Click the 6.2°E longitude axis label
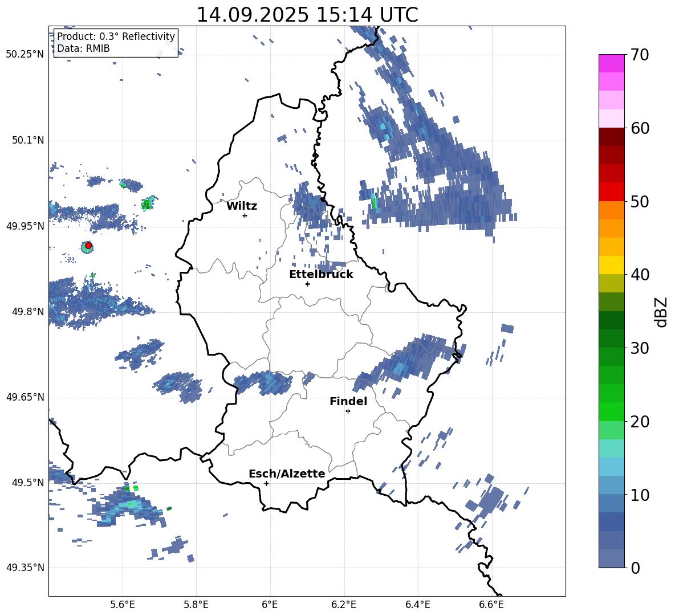 click(344, 604)
